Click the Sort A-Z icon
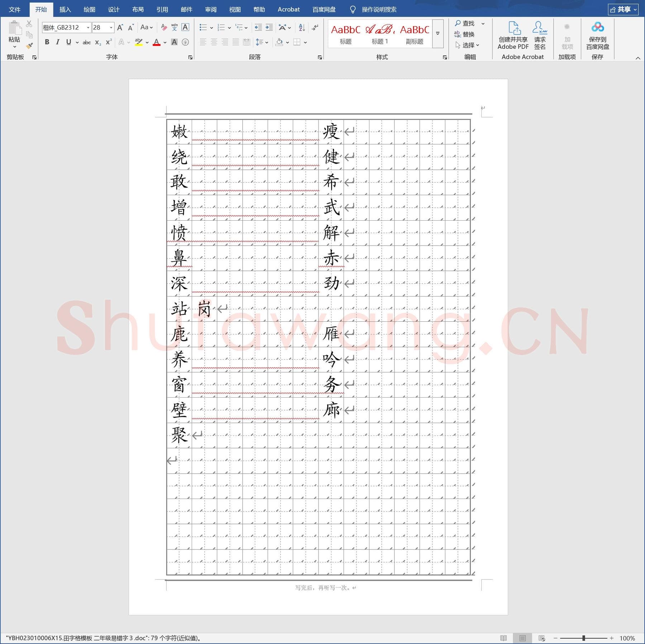 [302, 28]
